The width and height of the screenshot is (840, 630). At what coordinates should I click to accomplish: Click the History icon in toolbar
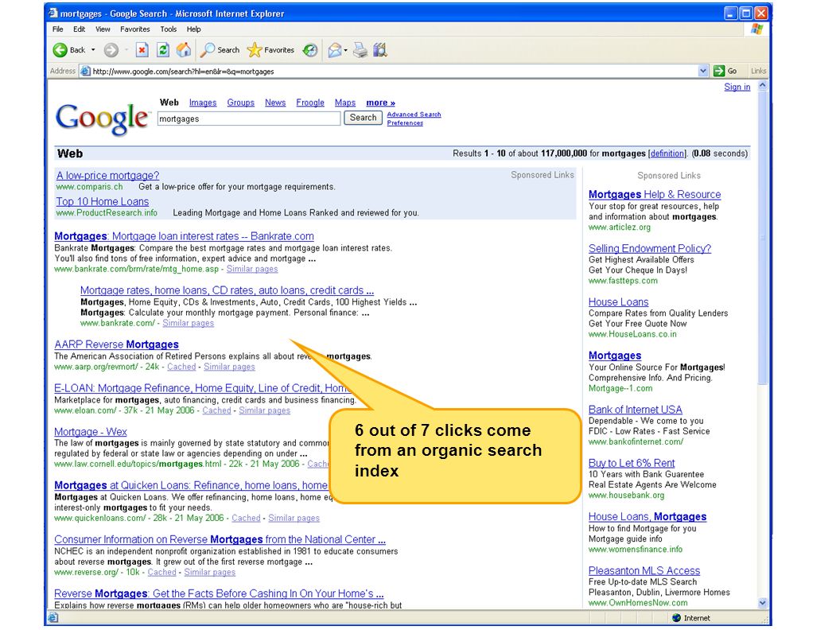310,50
